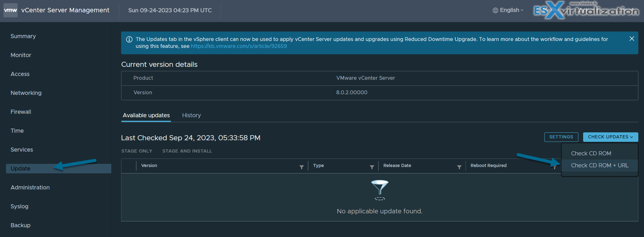The image size is (644, 237).
Task: Open the English language dropdown
Action: 512,10
